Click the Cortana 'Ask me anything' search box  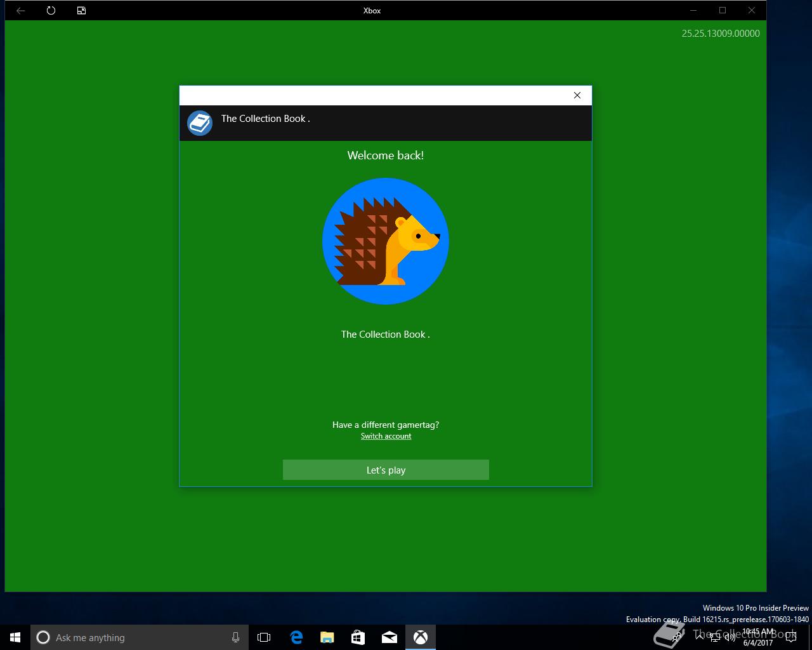pyautogui.click(x=139, y=637)
